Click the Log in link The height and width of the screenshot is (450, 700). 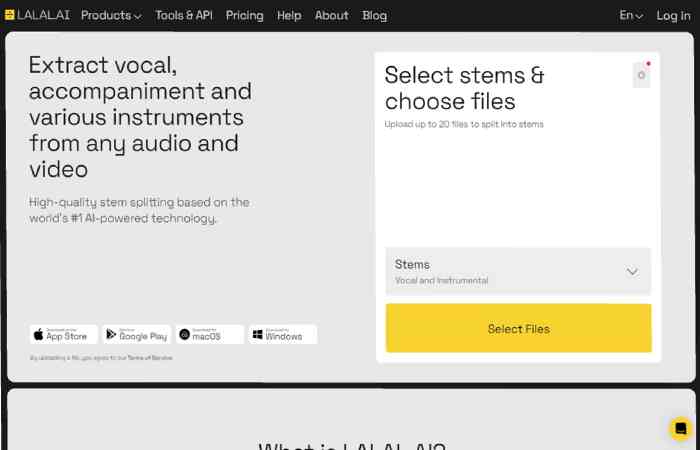673,15
